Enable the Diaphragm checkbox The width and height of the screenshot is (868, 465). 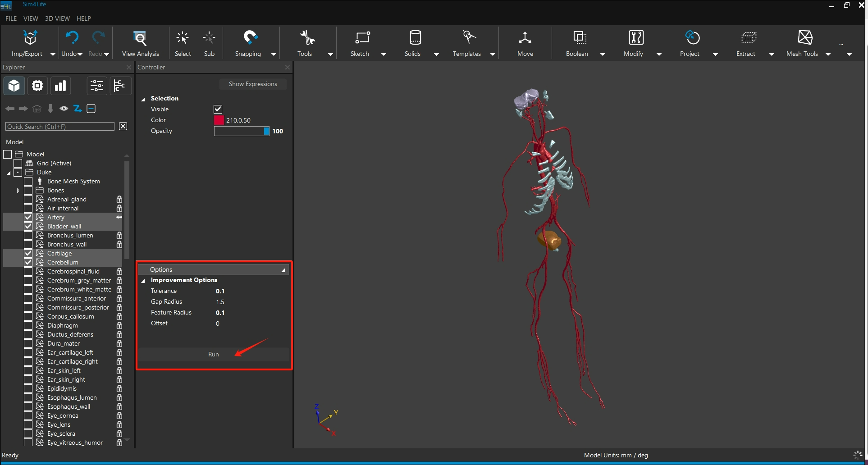coord(28,325)
